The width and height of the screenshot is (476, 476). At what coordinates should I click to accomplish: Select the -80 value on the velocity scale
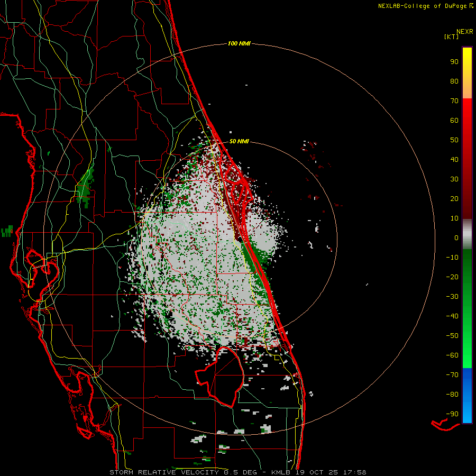pos(452,395)
